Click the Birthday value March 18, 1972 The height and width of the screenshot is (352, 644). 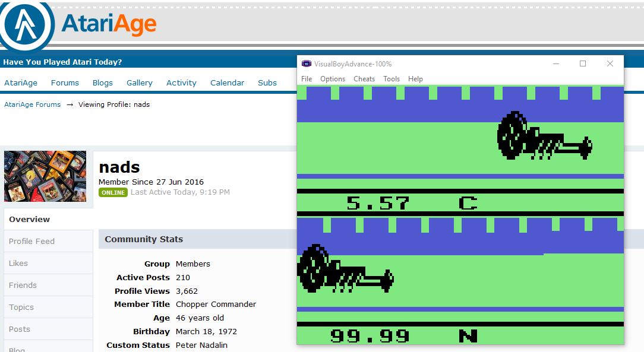[x=206, y=331]
